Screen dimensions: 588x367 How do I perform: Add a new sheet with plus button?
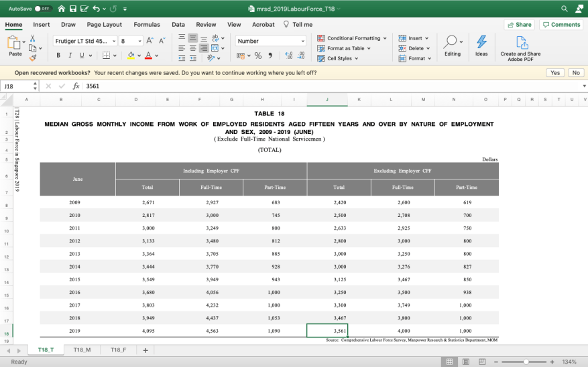[x=145, y=350]
